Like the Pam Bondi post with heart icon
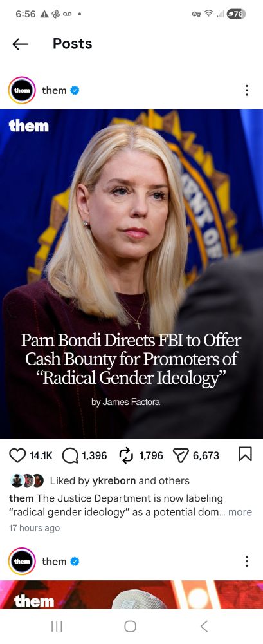Image resolution: width=263 pixels, height=644 pixels. click(x=17, y=455)
